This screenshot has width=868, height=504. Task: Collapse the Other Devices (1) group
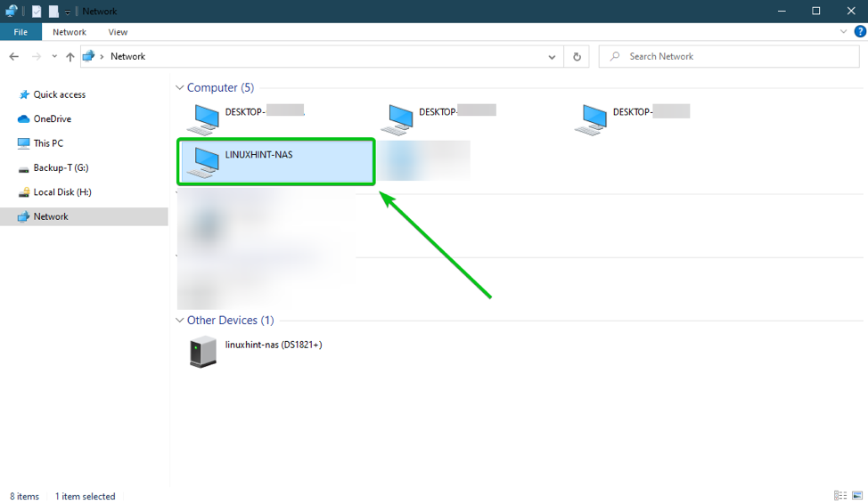click(179, 320)
